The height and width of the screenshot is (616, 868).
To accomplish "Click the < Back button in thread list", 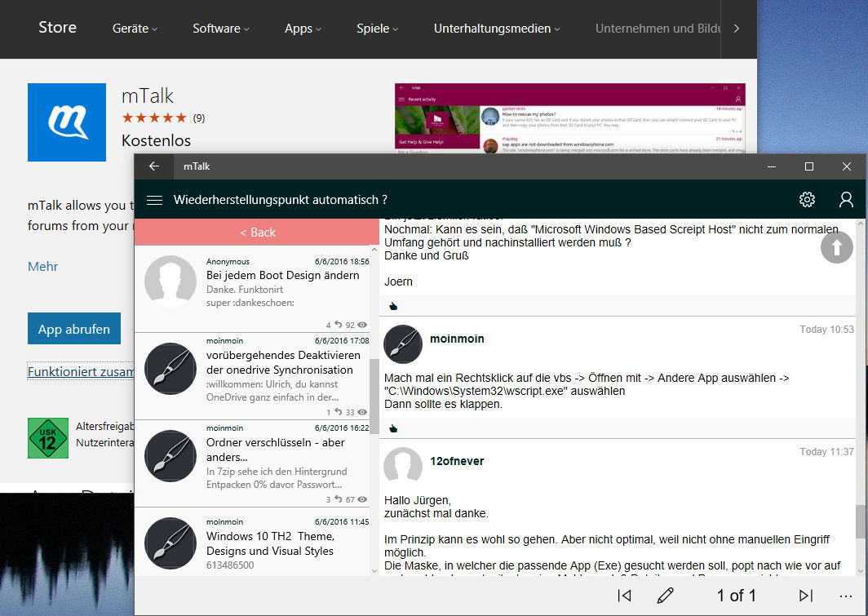I will (x=257, y=233).
